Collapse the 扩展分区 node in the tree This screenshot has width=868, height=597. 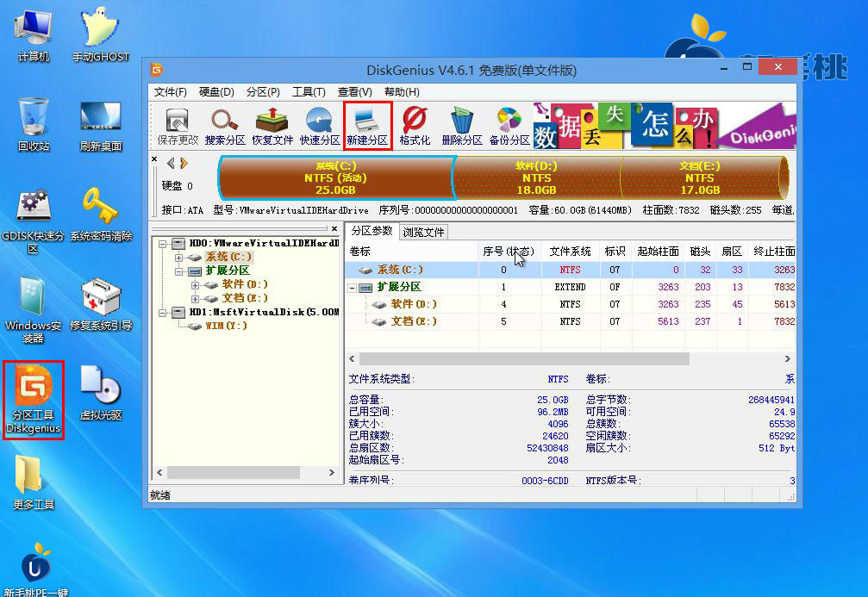click(x=178, y=271)
